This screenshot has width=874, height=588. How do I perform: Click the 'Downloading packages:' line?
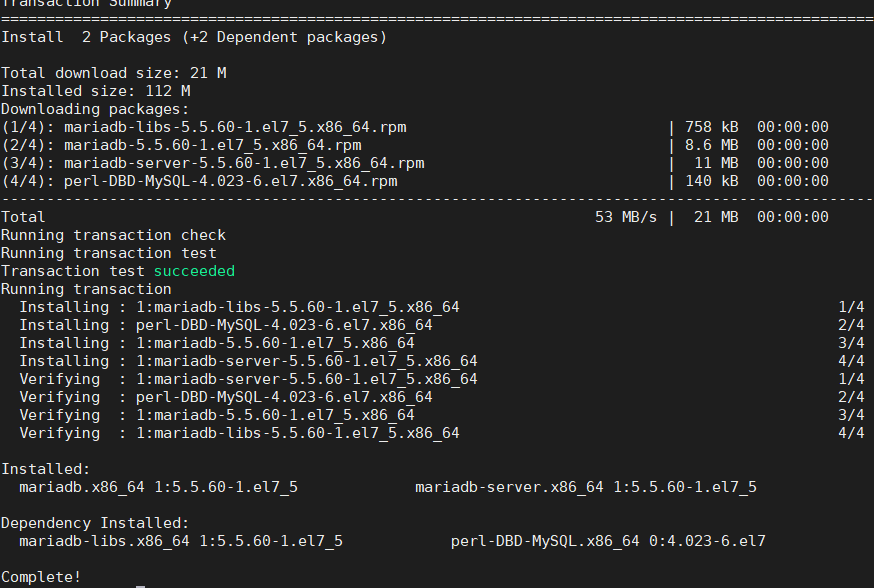click(x=95, y=109)
